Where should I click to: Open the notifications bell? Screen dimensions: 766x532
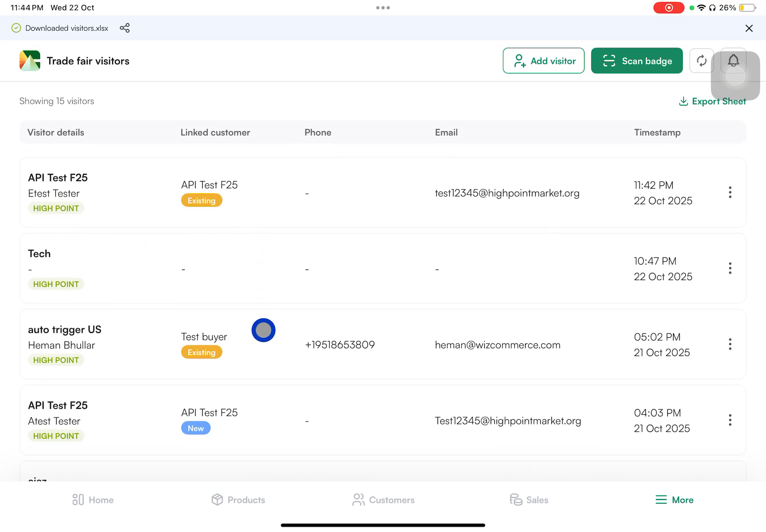pos(733,61)
